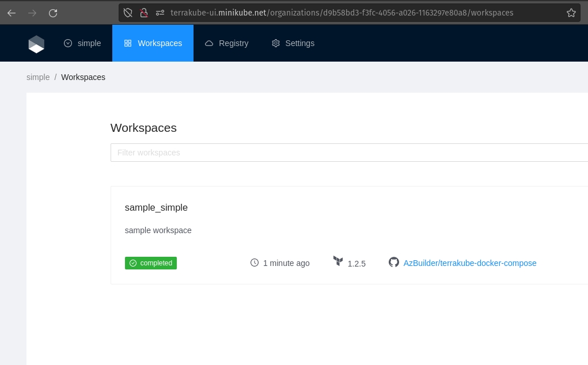Switch to the Workspaces tab
This screenshot has height=365, width=588.
point(153,43)
